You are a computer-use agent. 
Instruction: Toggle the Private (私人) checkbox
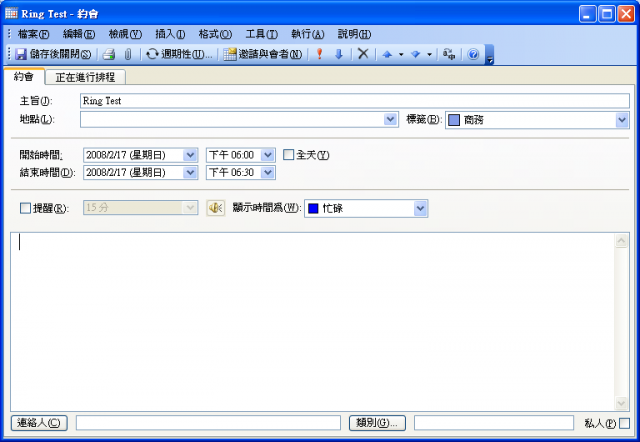624,423
